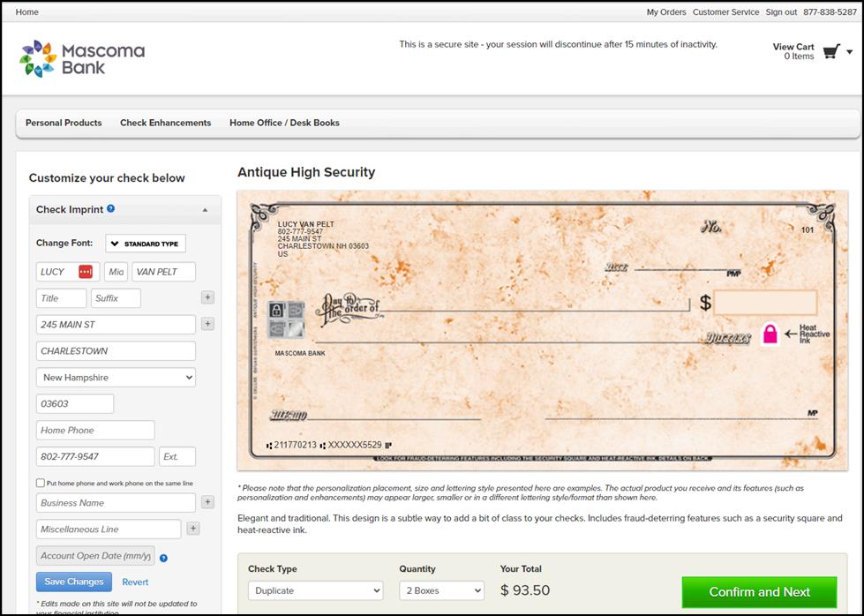Click the Miscellaneous Line field
The height and width of the screenshot is (616, 864).
[109, 530]
